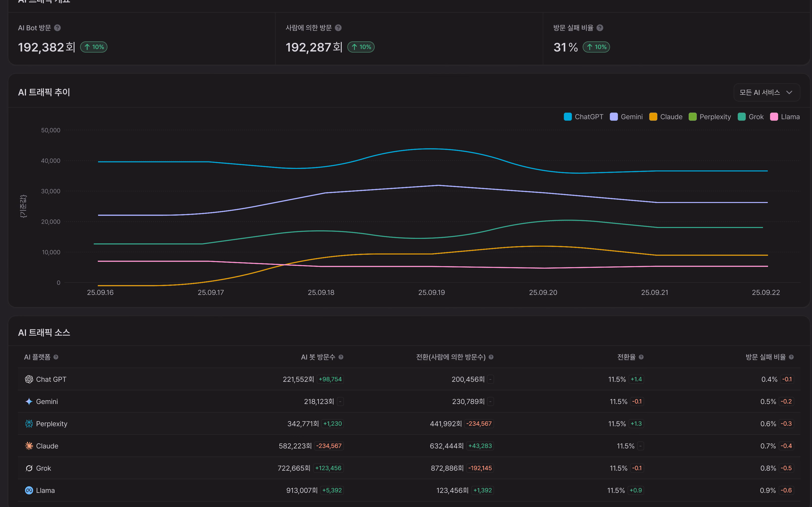Sort by table's 방문 실패 비율 column header

pos(766,357)
